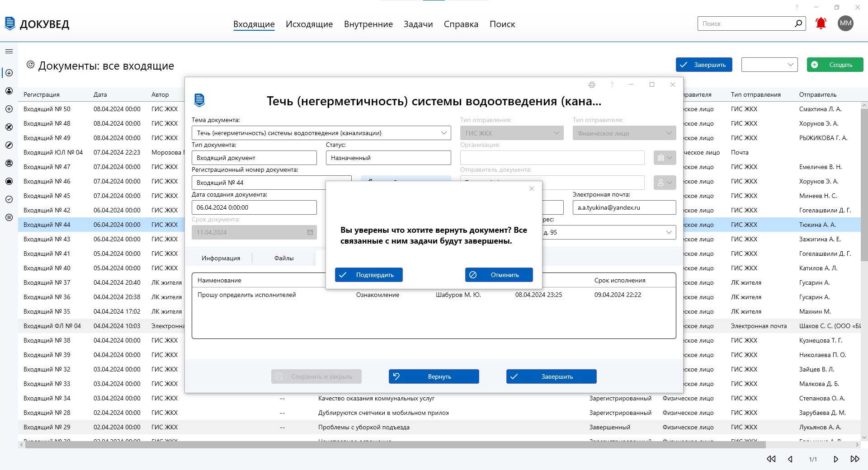Click the briefcase sidebar icon
Viewport: 868px width, 470px height.
(x=9, y=181)
